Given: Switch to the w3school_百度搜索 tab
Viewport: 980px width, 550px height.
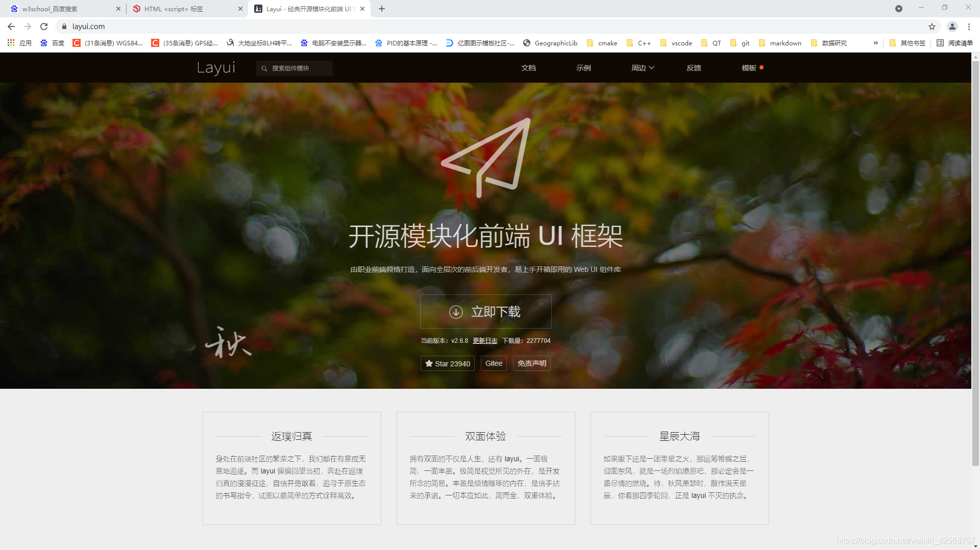Looking at the screenshot, I should [x=66, y=9].
